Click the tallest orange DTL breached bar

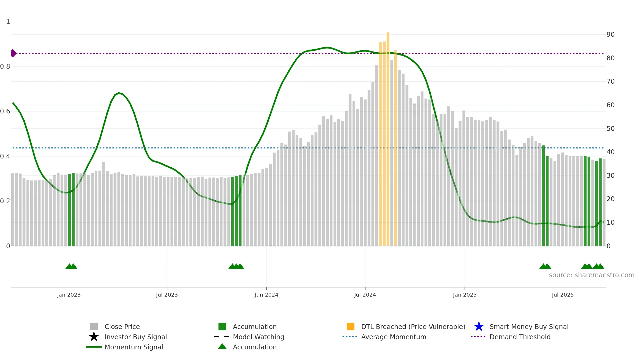[388, 139]
